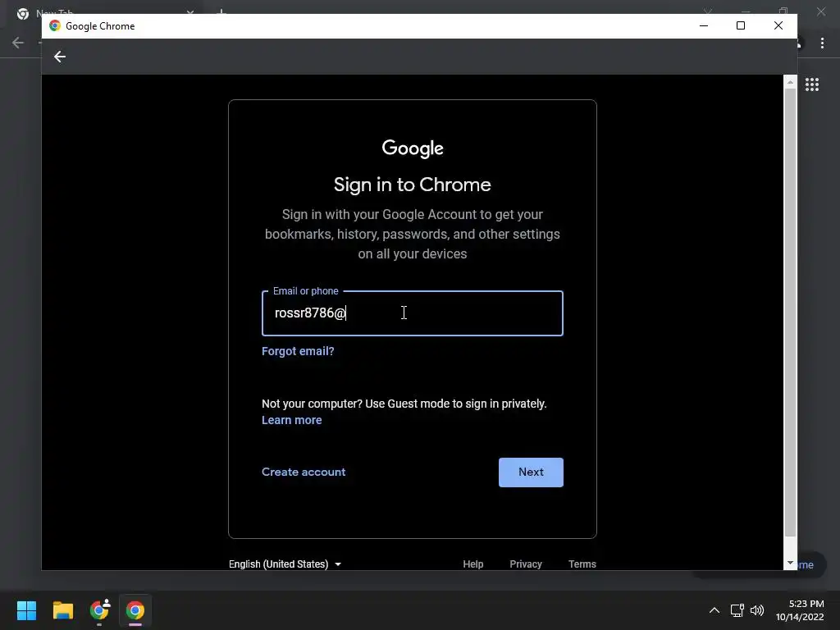Go back using the sign-in dialog arrow
The height and width of the screenshot is (630, 840).
coord(59,57)
